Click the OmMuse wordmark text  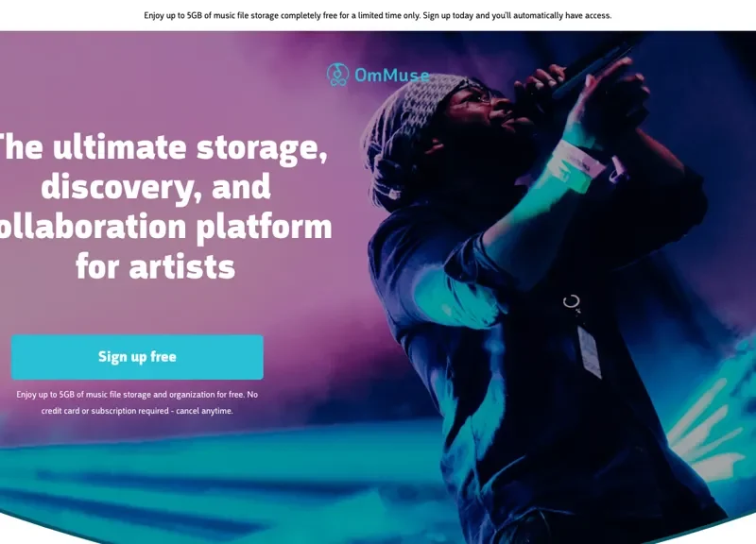point(391,76)
